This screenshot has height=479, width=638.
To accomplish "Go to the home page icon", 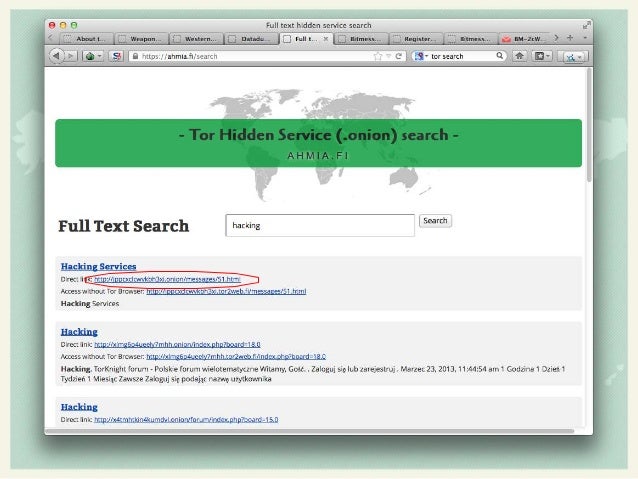I will coord(519,56).
